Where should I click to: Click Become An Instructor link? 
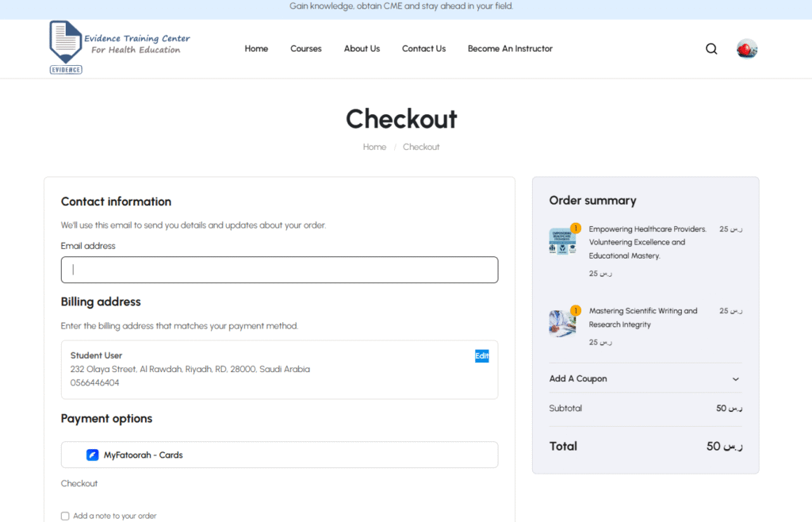tap(510, 48)
